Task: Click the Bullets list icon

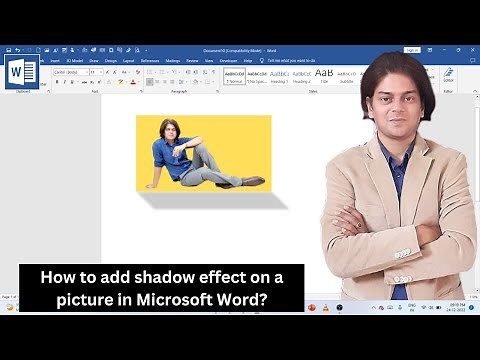Action: pyautogui.click(x=150, y=72)
